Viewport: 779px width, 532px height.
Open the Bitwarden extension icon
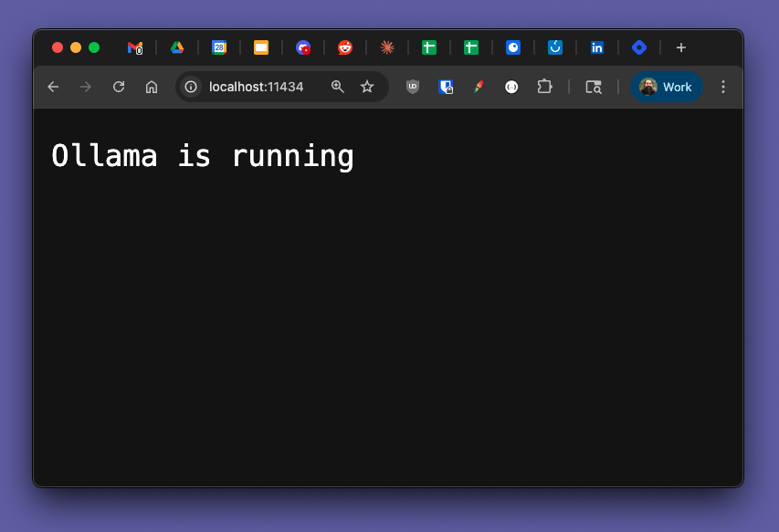pos(446,87)
